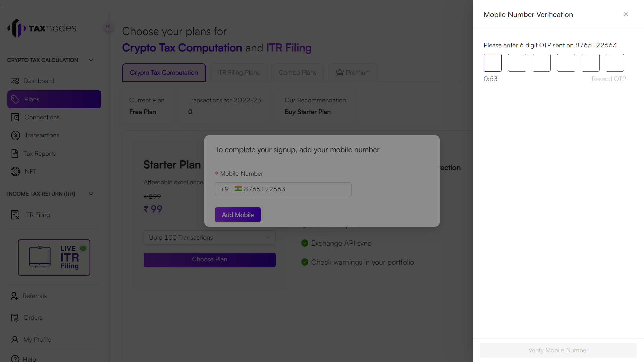Image resolution: width=644 pixels, height=362 pixels.
Task: Open the Help question icon
Action: pyautogui.click(x=15, y=359)
